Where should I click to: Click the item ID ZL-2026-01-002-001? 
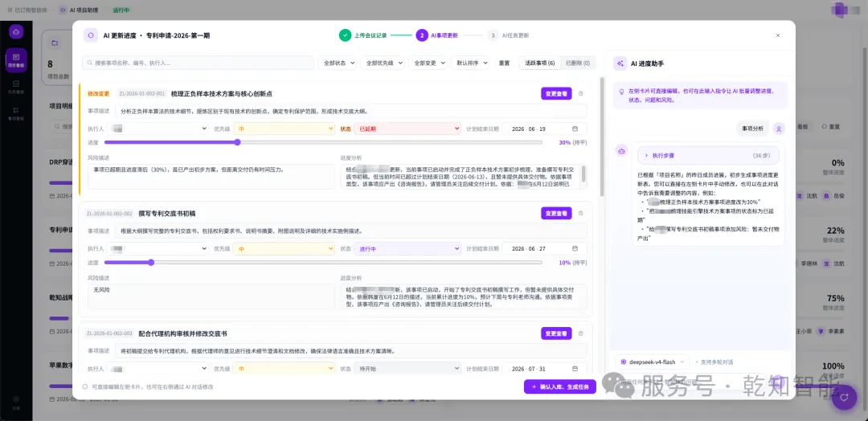tap(141, 93)
